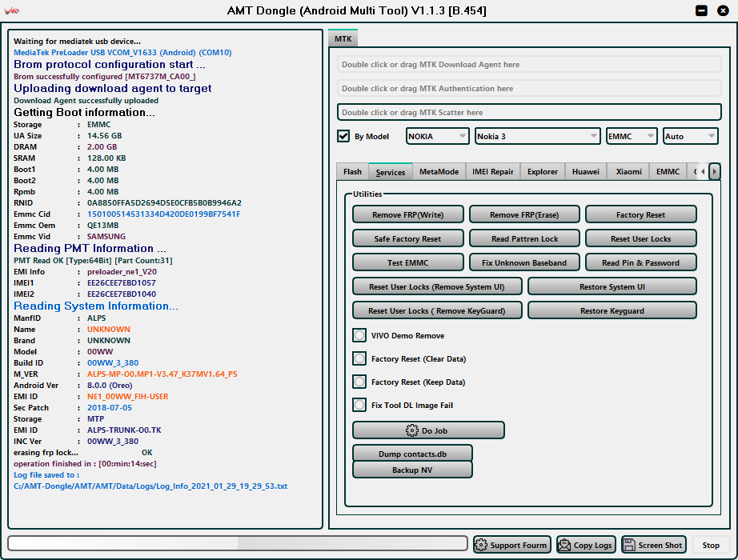Click Emmc Cid value in log

coord(164,214)
